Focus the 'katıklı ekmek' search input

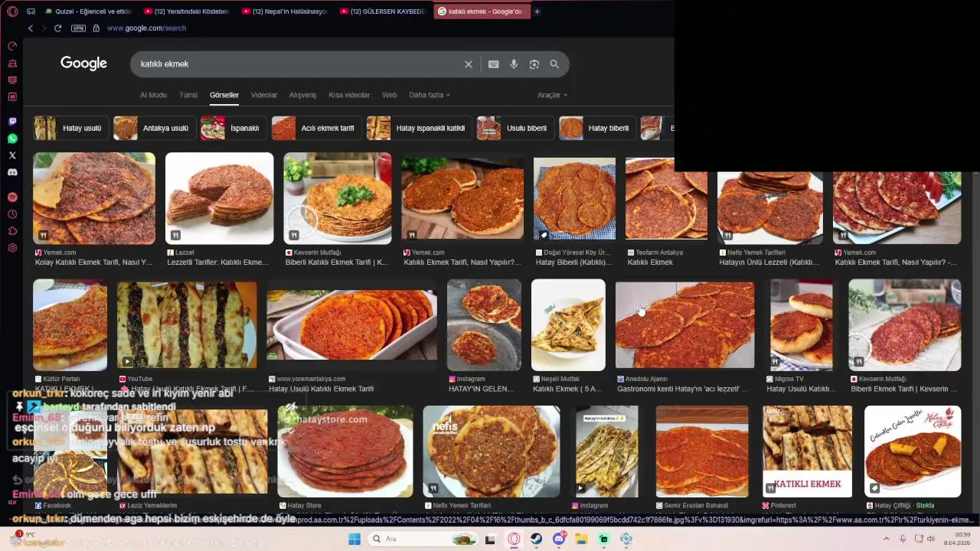tap(299, 64)
